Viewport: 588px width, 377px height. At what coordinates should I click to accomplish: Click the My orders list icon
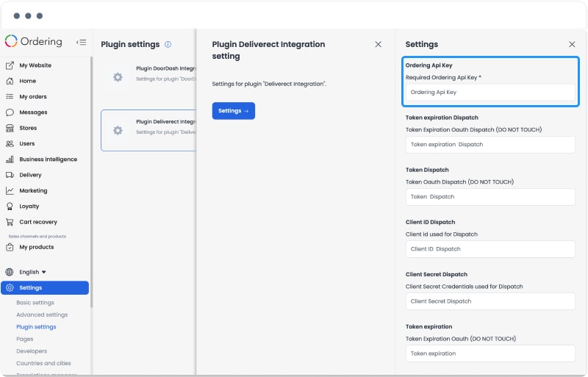(10, 97)
